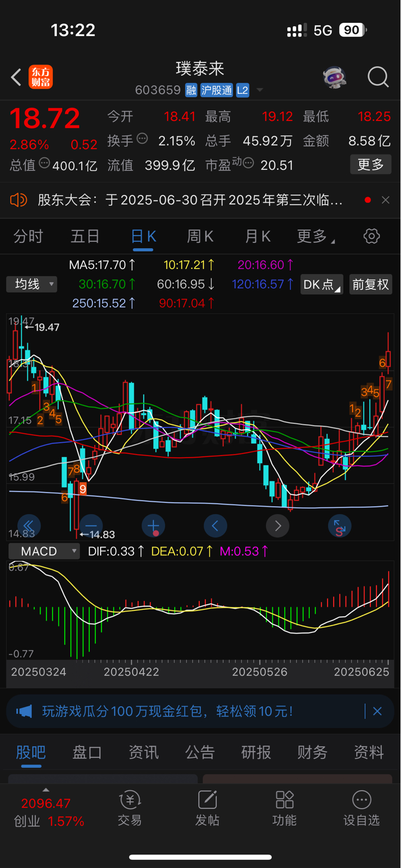Tap the 融 margin badge

(191, 90)
